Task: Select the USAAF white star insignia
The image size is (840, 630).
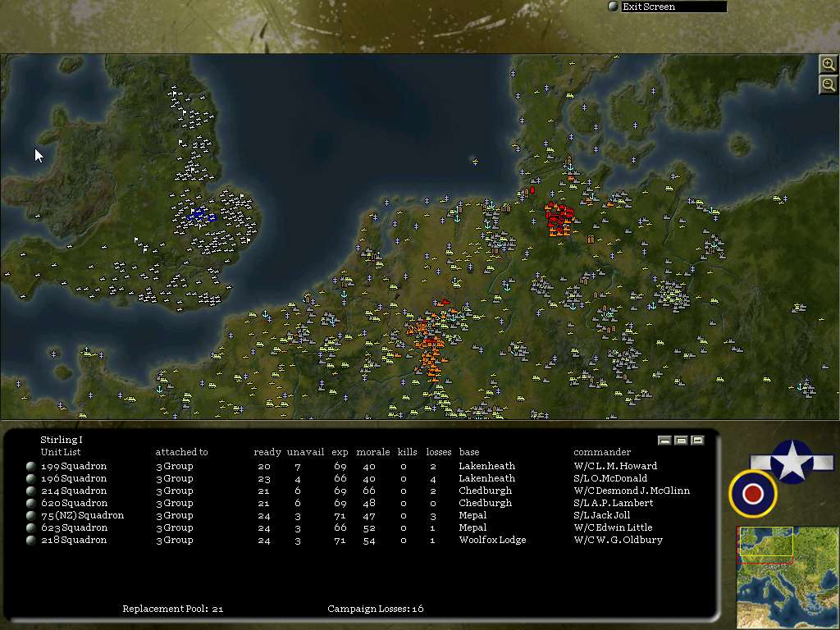Action: pos(792,461)
